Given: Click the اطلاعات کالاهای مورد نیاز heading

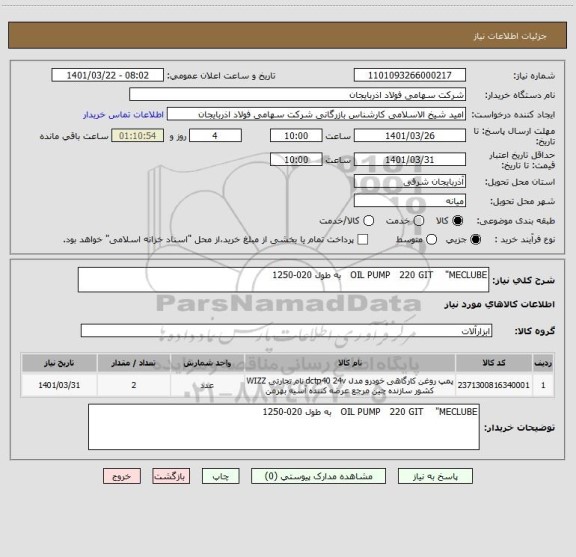Looking at the screenshot, I should pyautogui.click(x=500, y=304).
